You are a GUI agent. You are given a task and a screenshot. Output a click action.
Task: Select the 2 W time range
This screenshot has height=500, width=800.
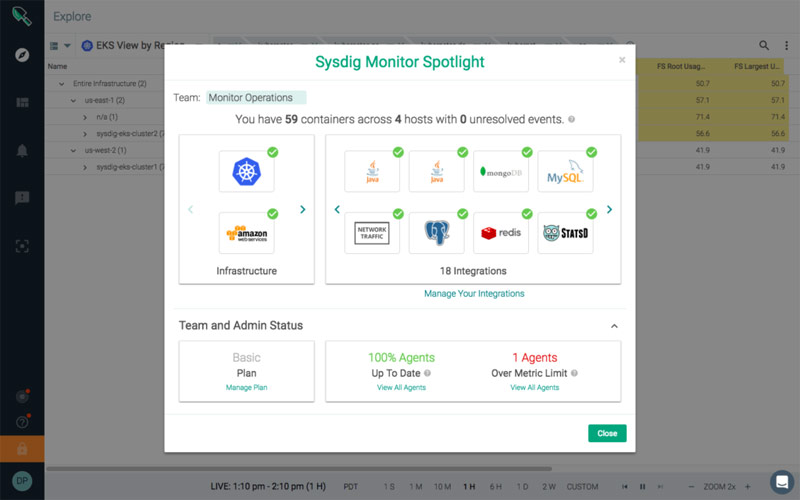(x=549, y=487)
